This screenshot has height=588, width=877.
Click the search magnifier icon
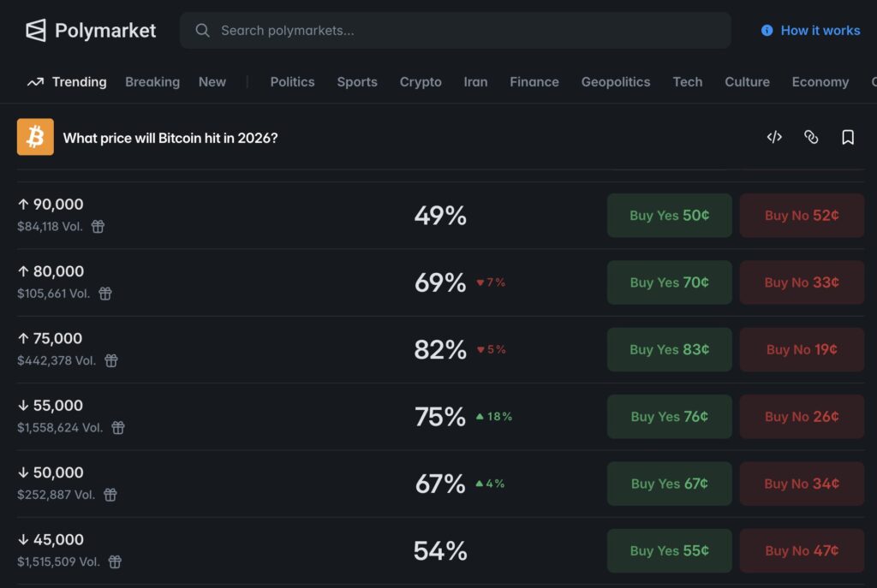[x=202, y=30]
